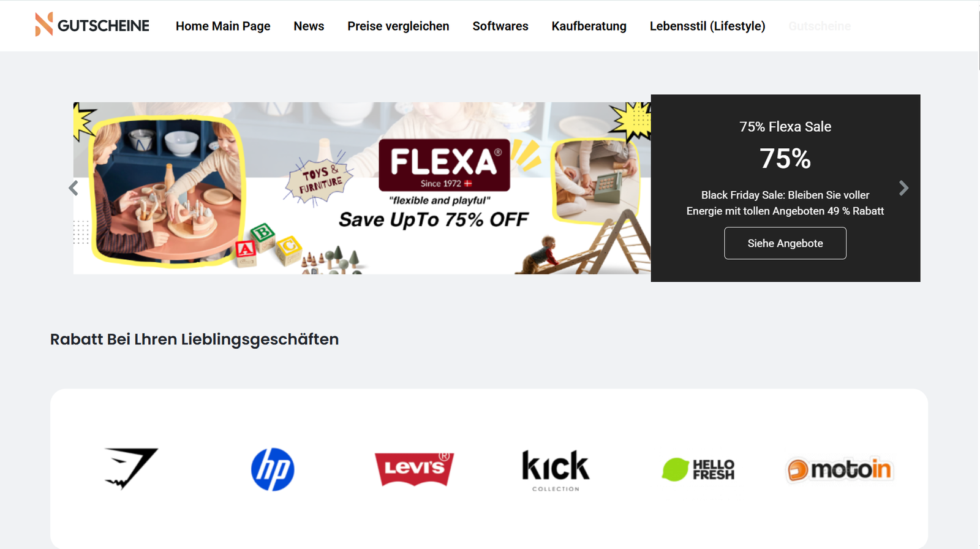This screenshot has height=549, width=980.
Task: Select the Levi's brand logo
Action: click(415, 469)
